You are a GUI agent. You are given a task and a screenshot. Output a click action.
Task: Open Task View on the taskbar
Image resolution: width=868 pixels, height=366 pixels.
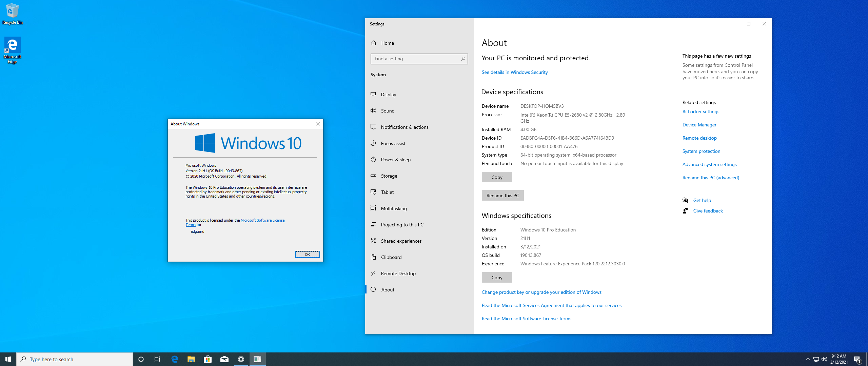coord(157,359)
